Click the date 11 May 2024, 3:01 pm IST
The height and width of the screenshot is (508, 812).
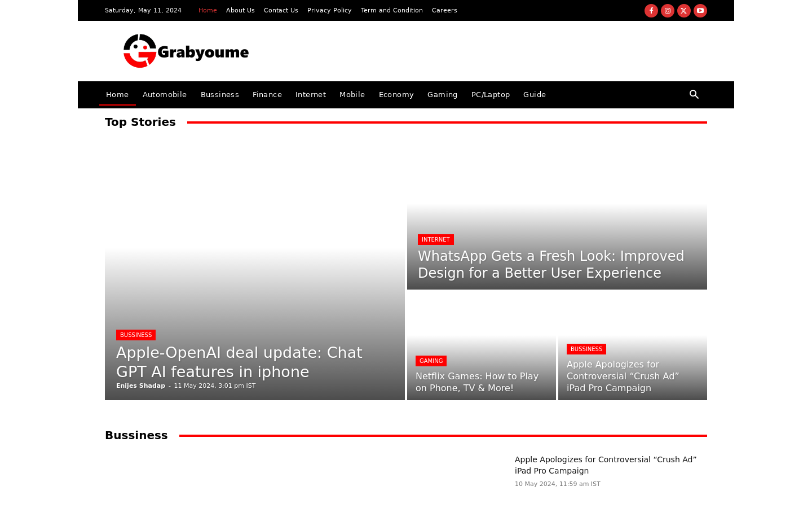tap(215, 386)
